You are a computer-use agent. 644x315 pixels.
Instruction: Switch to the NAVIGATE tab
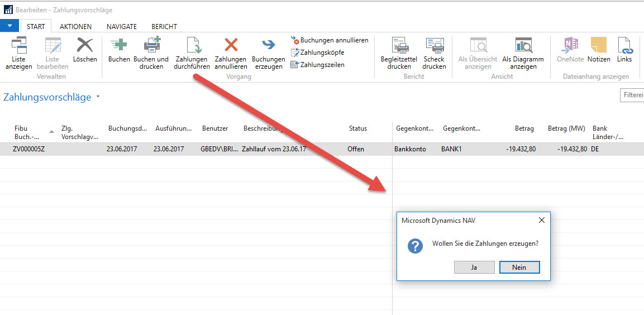tap(122, 26)
